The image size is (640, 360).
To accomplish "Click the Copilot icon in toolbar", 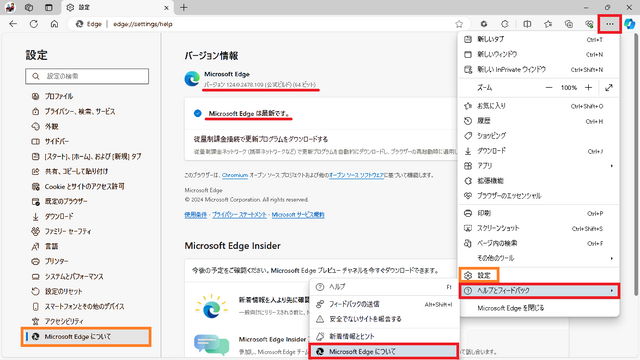I will 630,24.
